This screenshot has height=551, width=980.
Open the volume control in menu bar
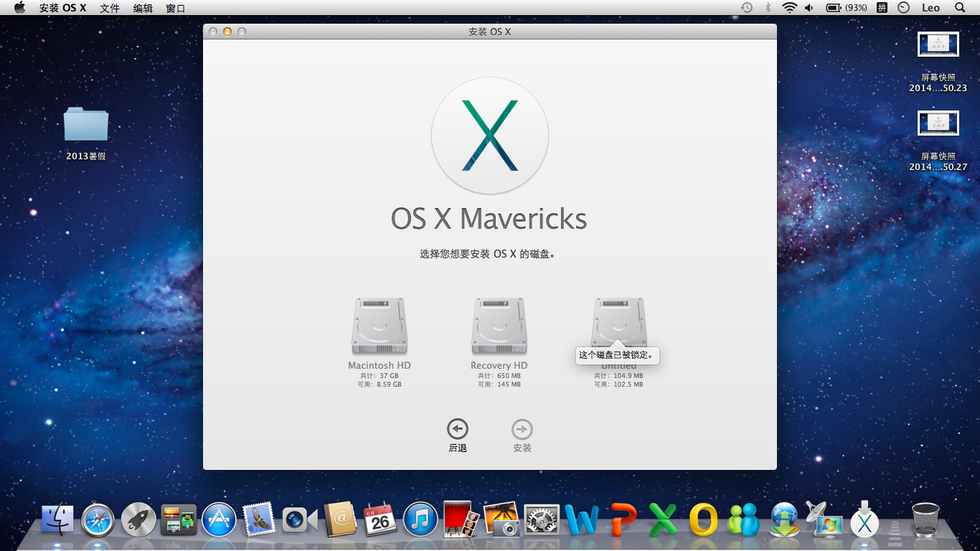tap(809, 8)
